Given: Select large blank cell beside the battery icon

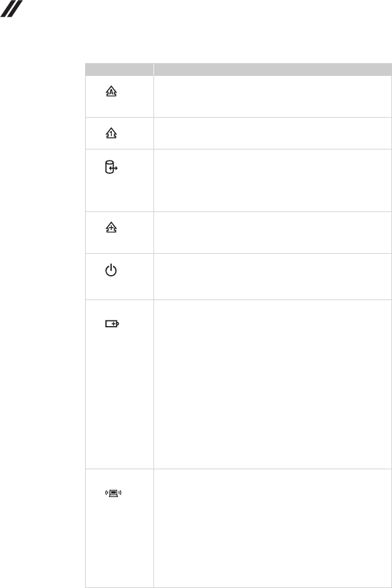Looking at the screenshot, I should tap(272, 384).
